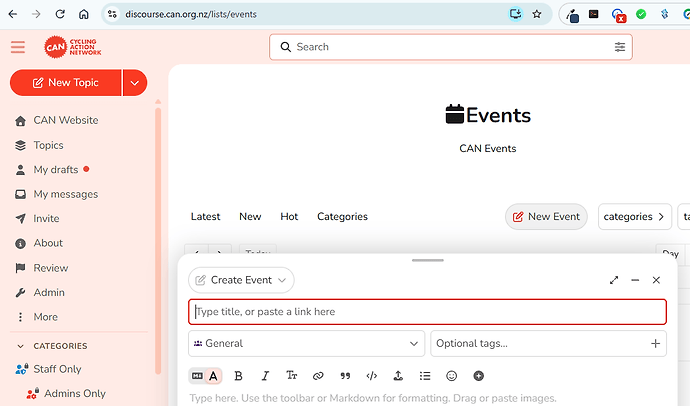Open the New Topic dropdown arrow
The image size is (690, 406).
click(135, 83)
